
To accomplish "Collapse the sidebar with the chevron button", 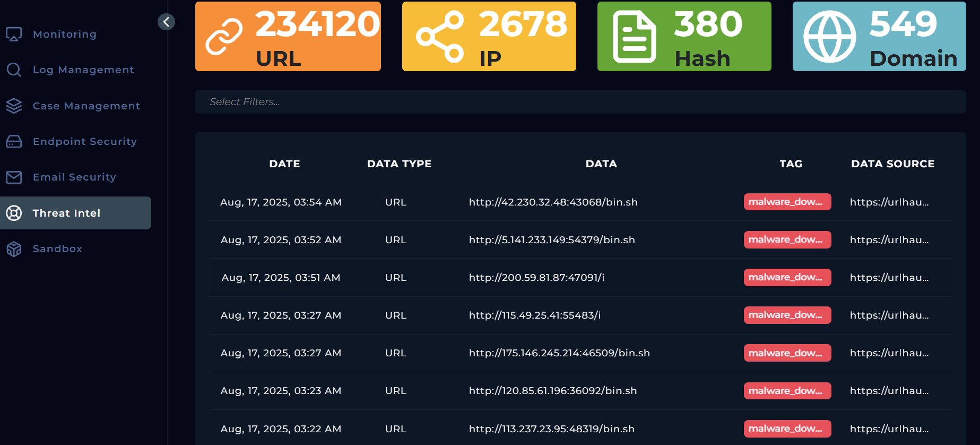I will click(x=166, y=22).
